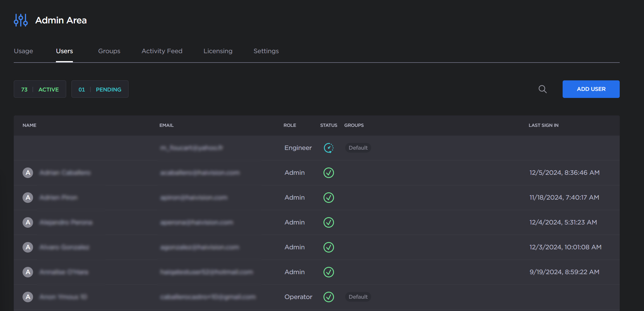Image resolution: width=644 pixels, height=311 pixels.
Task: Toggle the 73 ACTIVE users filter
Action: [x=40, y=89]
